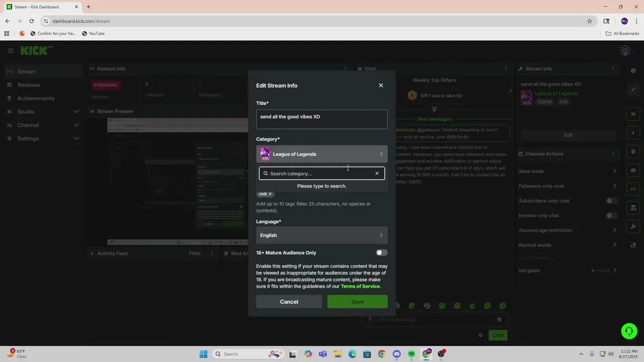Open the Stream sidebar item
The width and height of the screenshot is (644, 362).
(42, 71)
